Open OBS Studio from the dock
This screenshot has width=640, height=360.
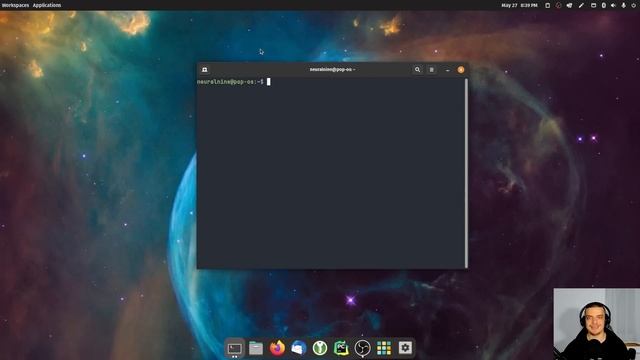362,348
